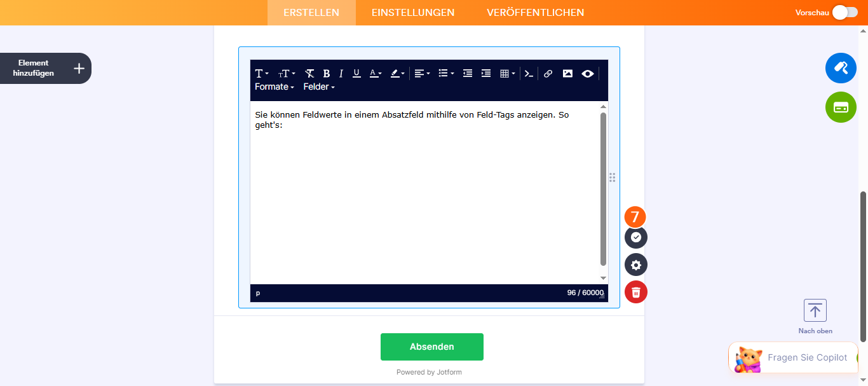Click into the paragraph text editor area

point(425,193)
